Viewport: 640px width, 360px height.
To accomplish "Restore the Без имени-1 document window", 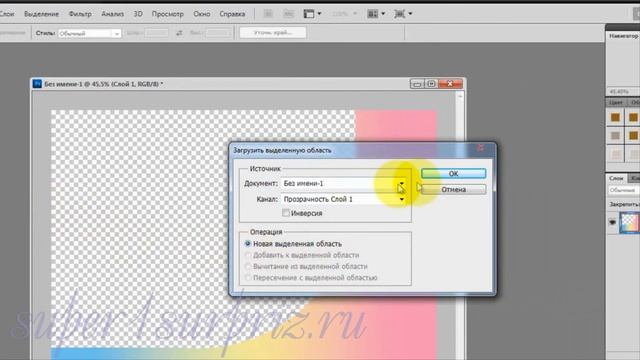I will tap(431, 84).
